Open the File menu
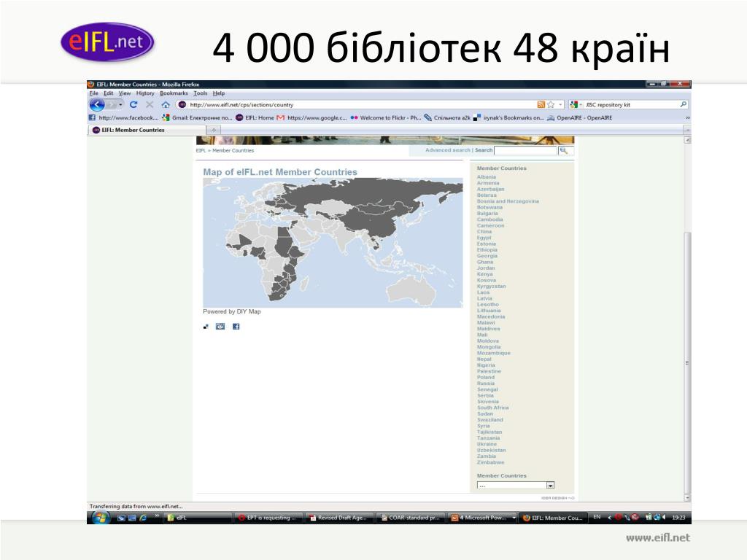747x560 pixels. click(94, 93)
